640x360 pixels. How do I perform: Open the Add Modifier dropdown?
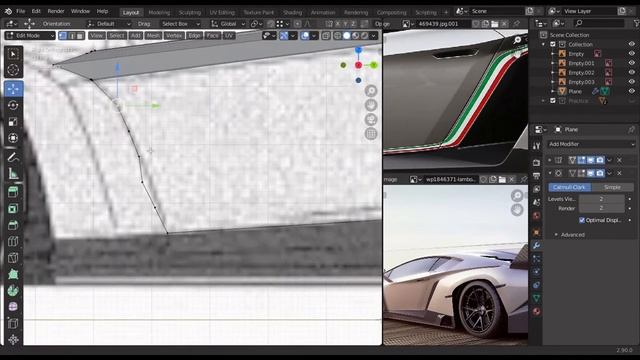(x=591, y=144)
